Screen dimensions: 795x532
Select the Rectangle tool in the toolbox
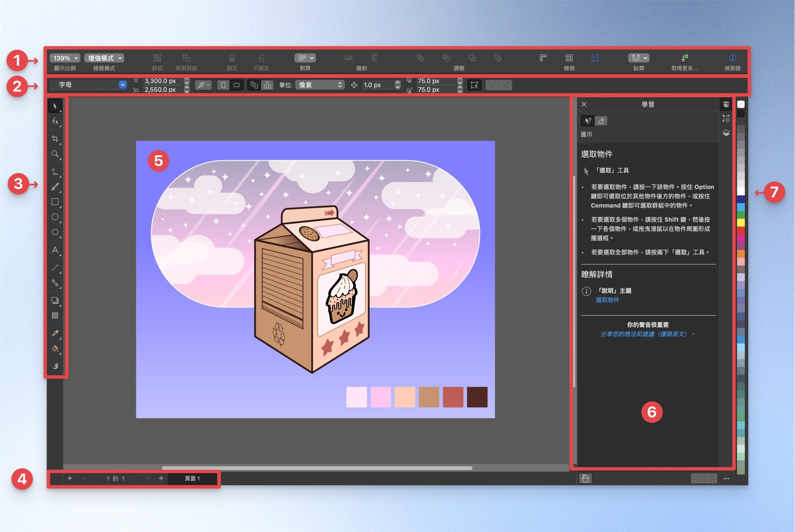coord(55,202)
